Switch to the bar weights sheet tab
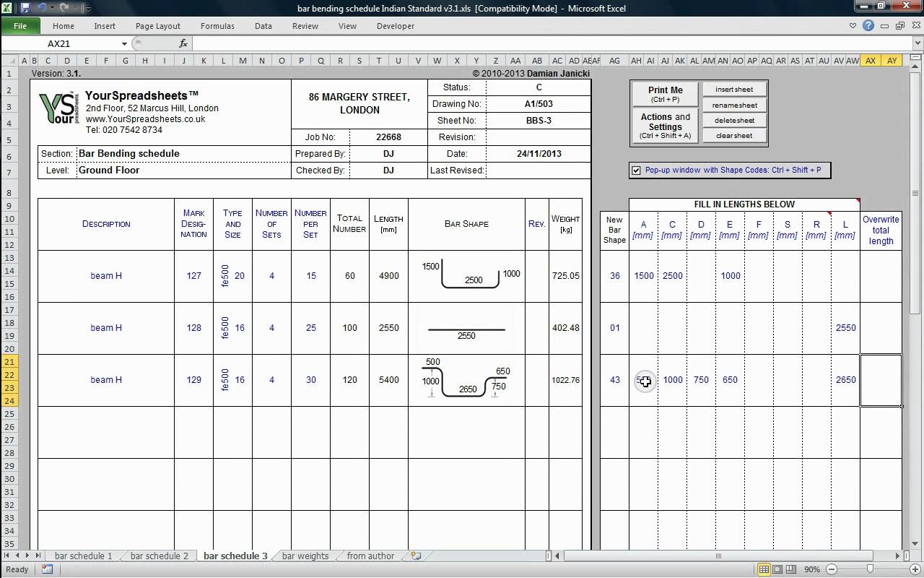Image resolution: width=924 pixels, height=578 pixels. pyautogui.click(x=305, y=556)
